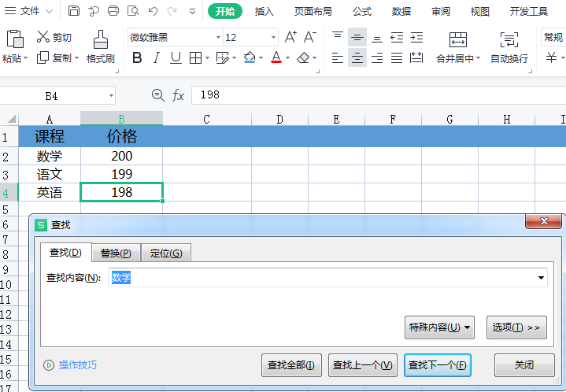566x392 pixels.
Task: Open the 文件 menu
Action: 29,11
